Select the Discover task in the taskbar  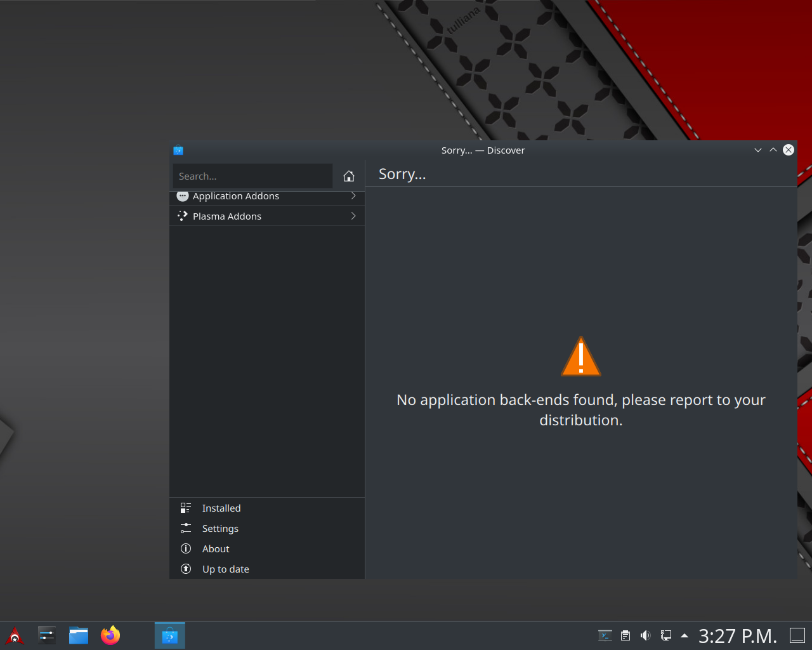point(170,635)
